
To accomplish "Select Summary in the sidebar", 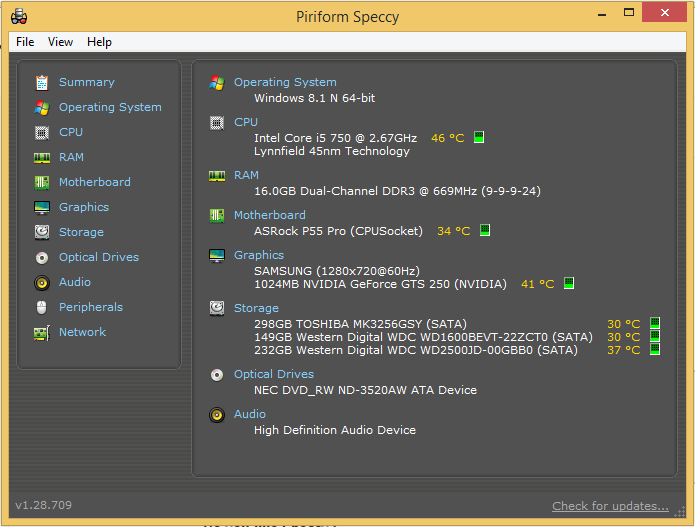I will [87, 82].
